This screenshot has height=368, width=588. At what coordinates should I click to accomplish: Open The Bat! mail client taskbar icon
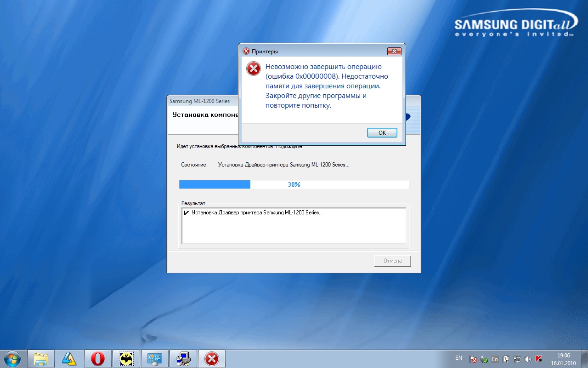[x=126, y=358]
